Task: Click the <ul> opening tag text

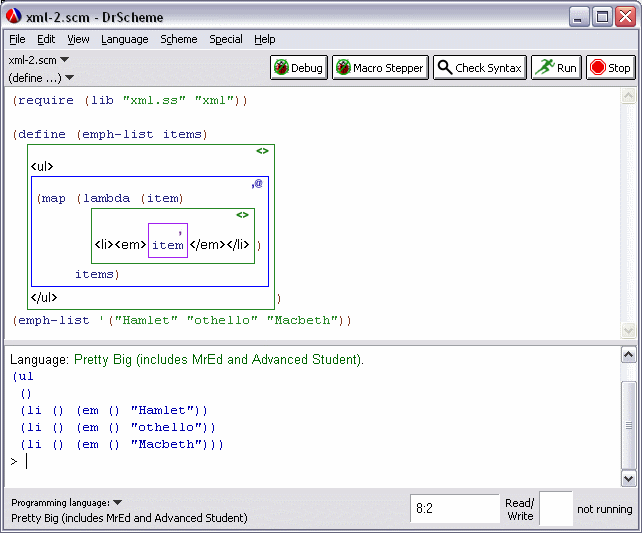Action: point(42,167)
